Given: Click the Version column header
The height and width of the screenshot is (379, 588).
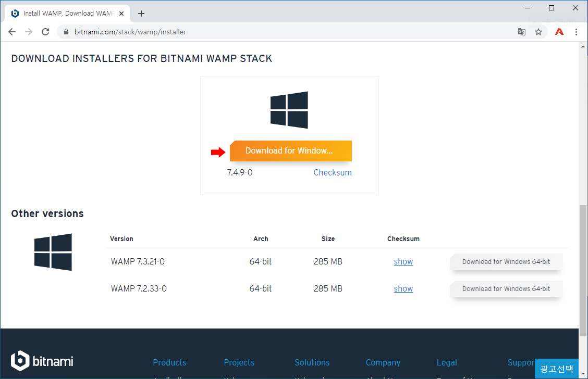Looking at the screenshot, I should [121, 239].
